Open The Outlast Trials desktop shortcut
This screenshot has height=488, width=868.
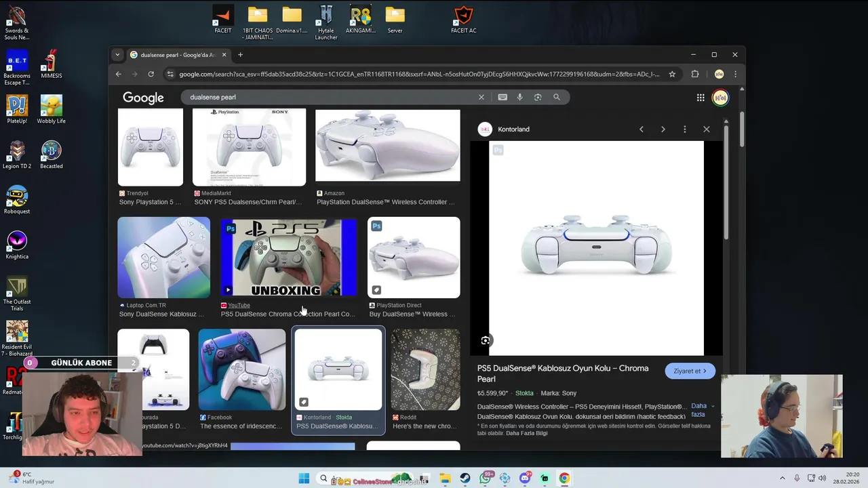click(17, 293)
